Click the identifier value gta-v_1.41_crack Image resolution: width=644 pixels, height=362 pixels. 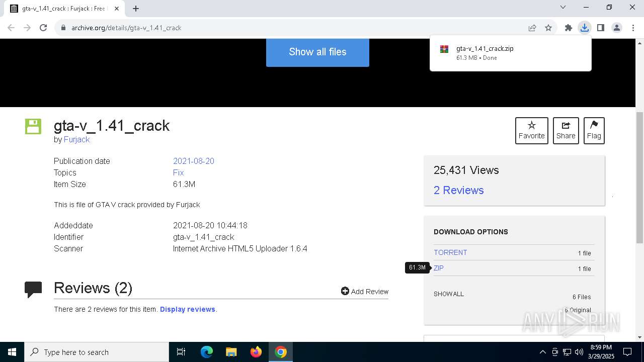[204, 237]
